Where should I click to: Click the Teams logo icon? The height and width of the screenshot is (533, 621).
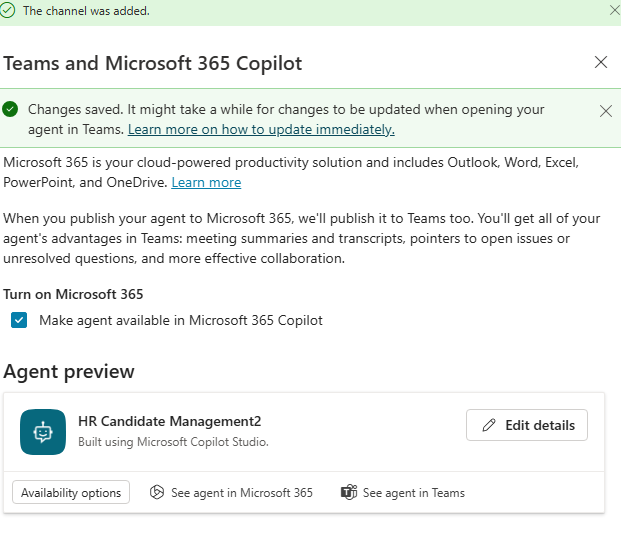(349, 492)
